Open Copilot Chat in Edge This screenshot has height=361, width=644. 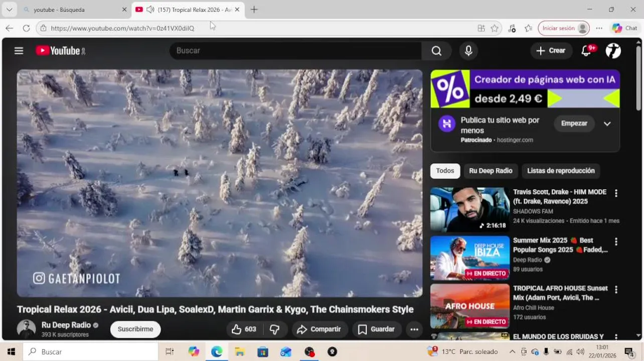(x=624, y=28)
